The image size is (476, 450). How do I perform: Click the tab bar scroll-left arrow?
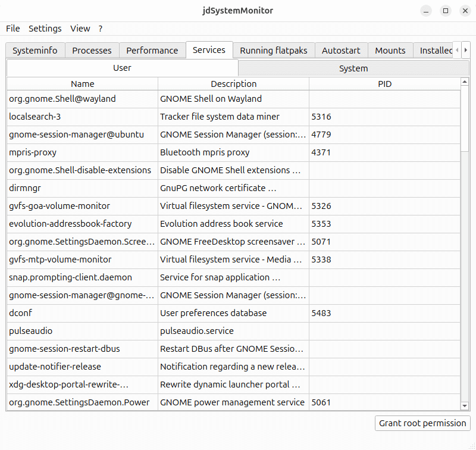click(x=457, y=50)
